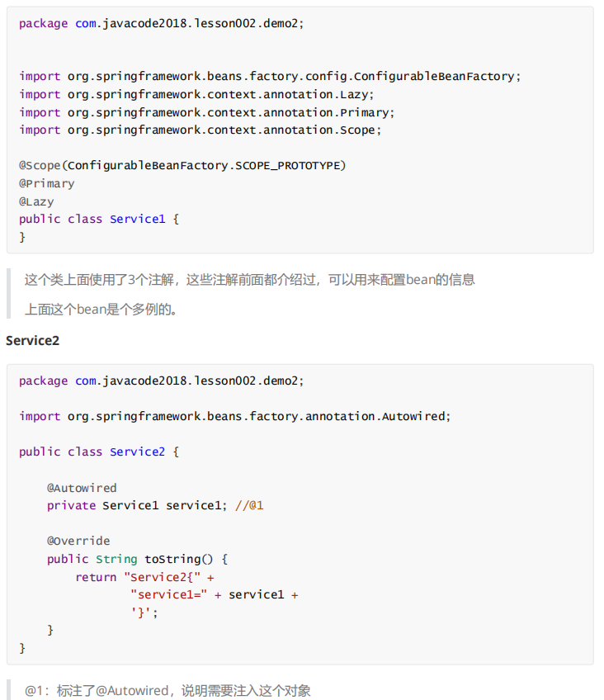Click the public class Service1 line
The image size is (604, 700).
99,219
